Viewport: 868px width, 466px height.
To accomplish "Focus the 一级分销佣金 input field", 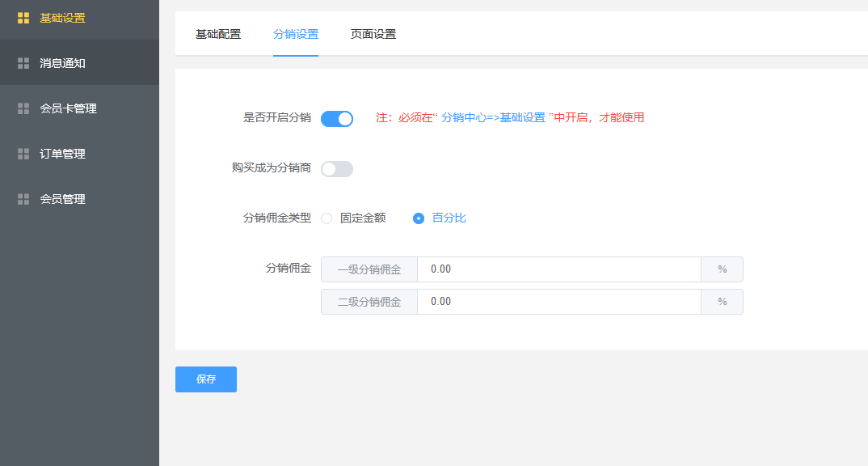I will click(x=558, y=269).
